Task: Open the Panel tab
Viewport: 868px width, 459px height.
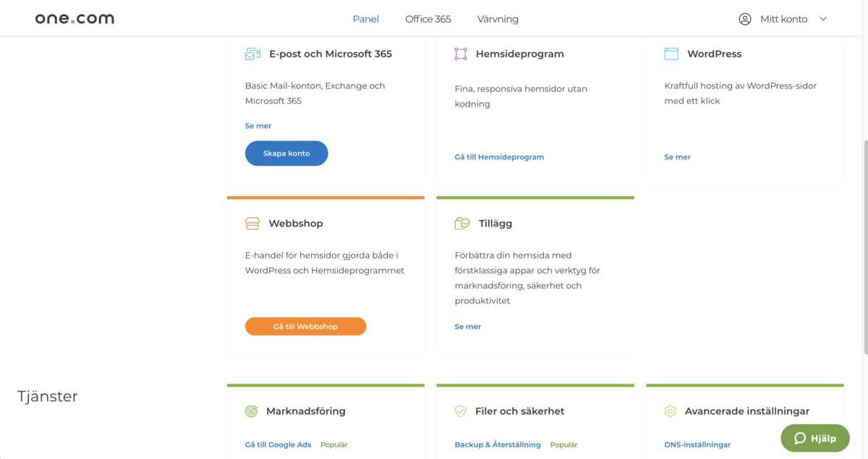Action: [x=366, y=19]
